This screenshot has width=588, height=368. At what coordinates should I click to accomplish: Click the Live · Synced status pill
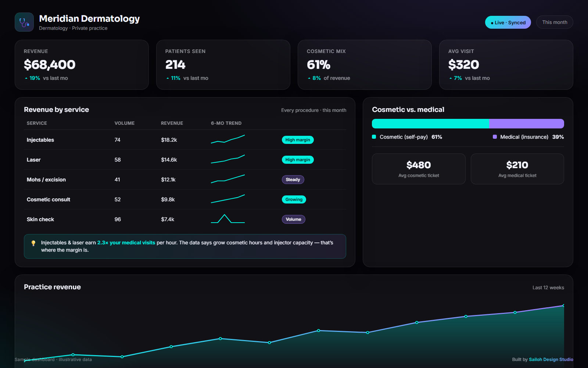coord(508,22)
